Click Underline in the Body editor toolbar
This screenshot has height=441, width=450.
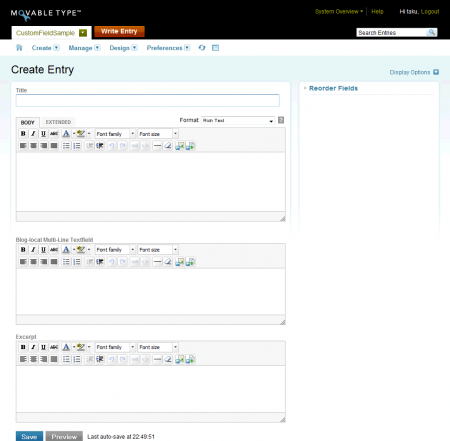(x=43, y=134)
